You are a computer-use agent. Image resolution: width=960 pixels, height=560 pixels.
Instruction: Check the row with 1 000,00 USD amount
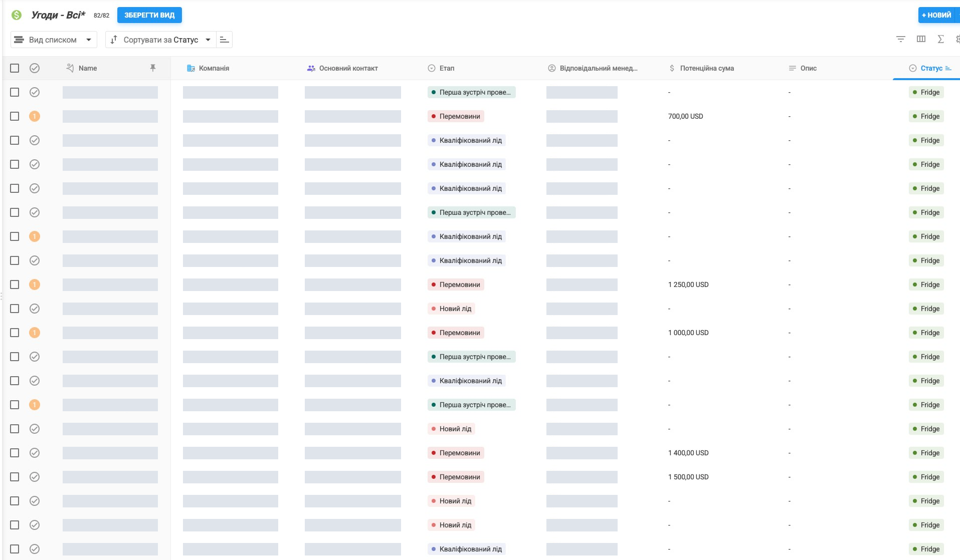click(x=15, y=333)
